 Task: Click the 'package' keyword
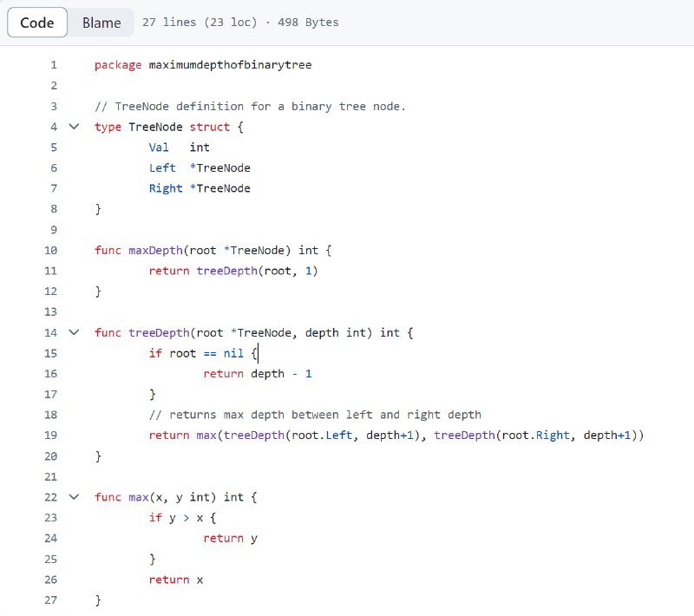[118, 65]
